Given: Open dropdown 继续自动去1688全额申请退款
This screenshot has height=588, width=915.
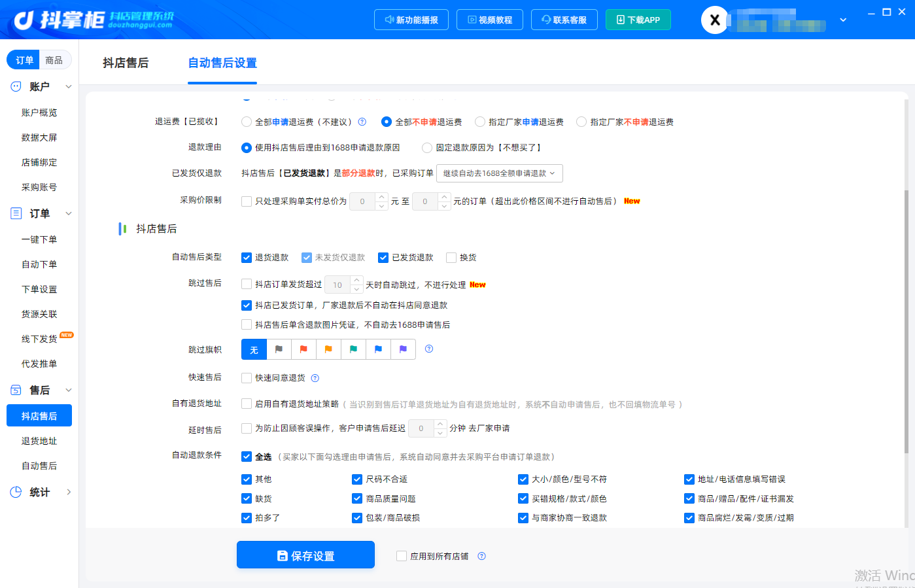Looking at the screenshot, I should point(500,173).
